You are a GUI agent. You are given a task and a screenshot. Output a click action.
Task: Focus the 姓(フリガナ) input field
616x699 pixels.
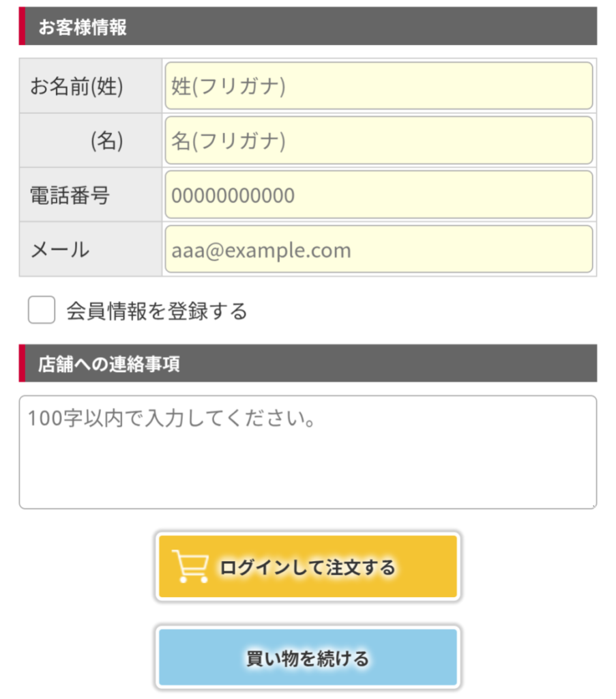click(x=379, y=85)
